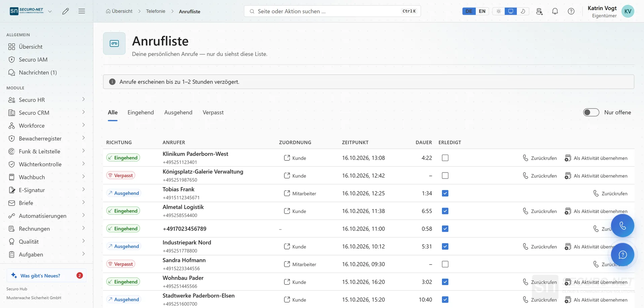Switch to light theme sun icon
644x308 pixels.
(x=498, y=11)
